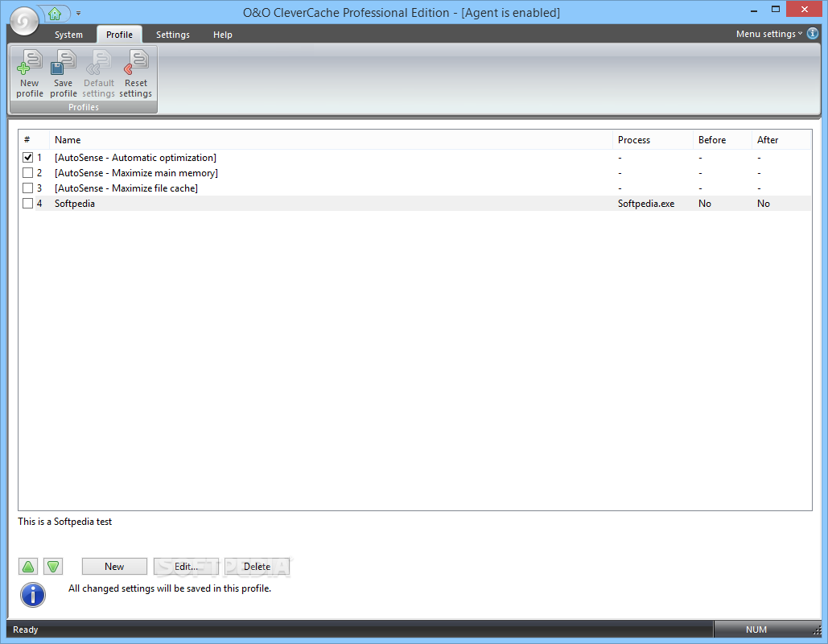The height and width of the screenshot is (644, 828).
Task: Check the AutoSense Maximize file cache checkbox
Action: 28,188
